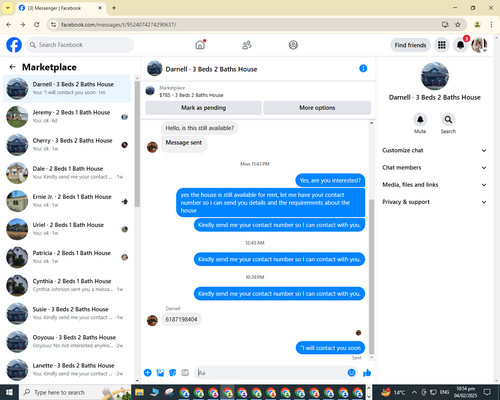Select the Messenger | Facebook tab
500x400 pixels.
60,8
